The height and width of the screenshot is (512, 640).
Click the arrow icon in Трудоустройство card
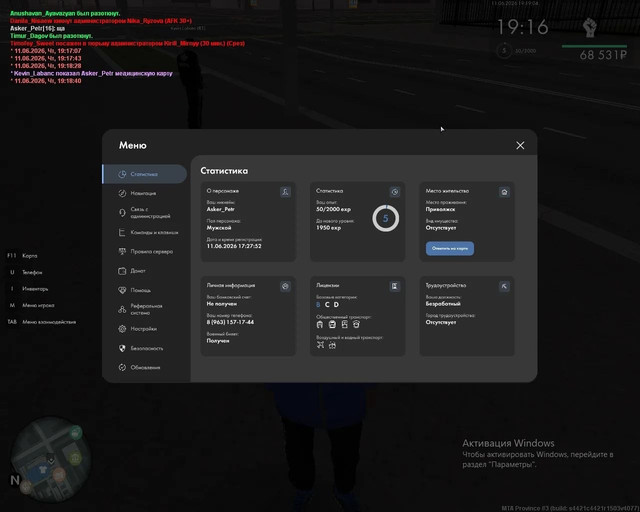(504, 287)
